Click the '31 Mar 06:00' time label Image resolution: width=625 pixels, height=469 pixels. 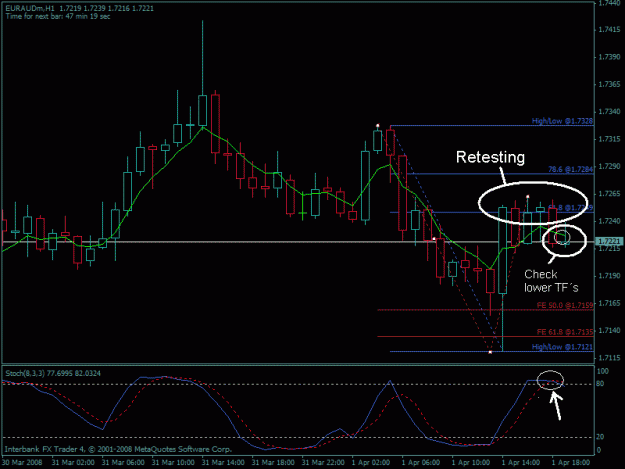[x=123, y=463]
